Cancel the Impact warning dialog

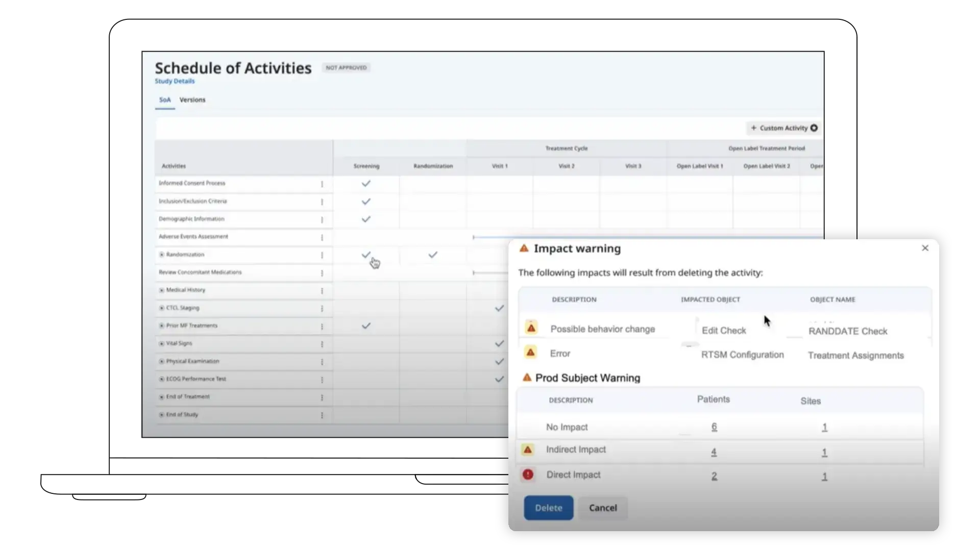[603, 508]
